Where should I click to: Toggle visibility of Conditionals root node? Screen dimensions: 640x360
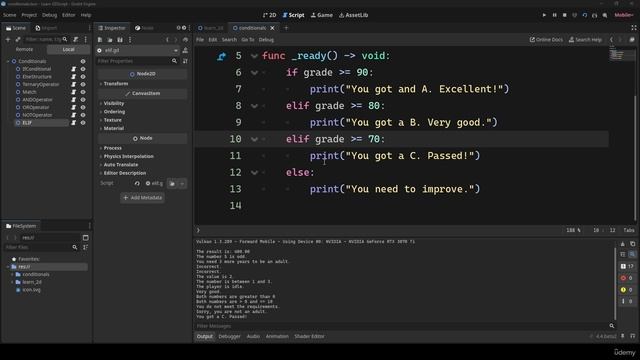coord(83,61)
